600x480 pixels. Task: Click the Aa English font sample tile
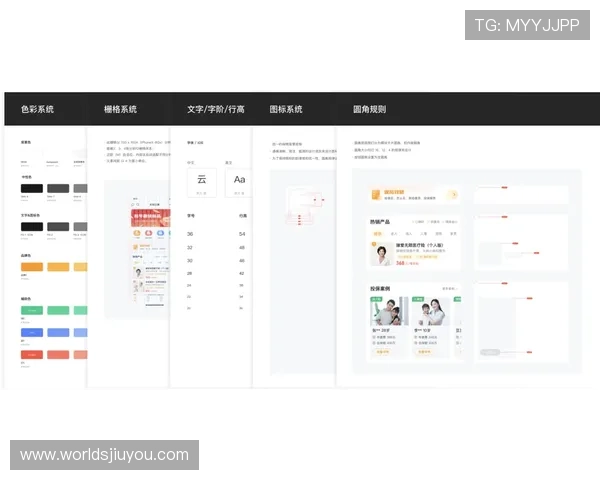pyautogui.click(x=240, y=181)
